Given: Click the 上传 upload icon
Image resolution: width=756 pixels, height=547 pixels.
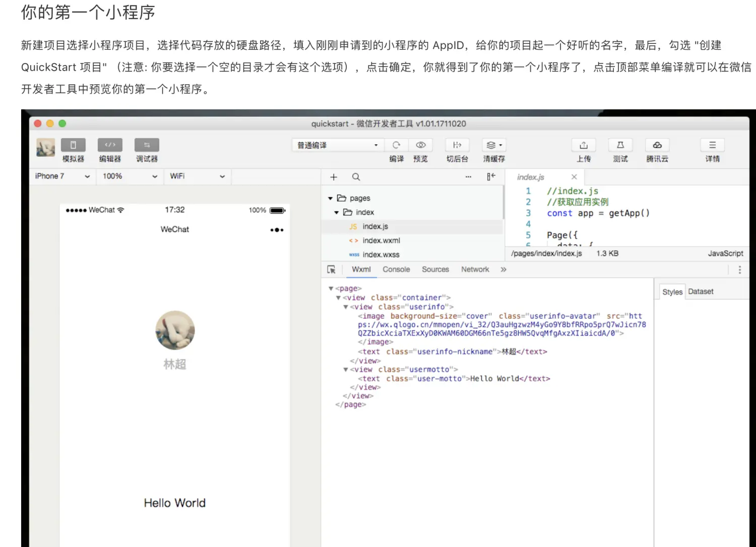Looking at the screenshot, I should tap(584, 145).
